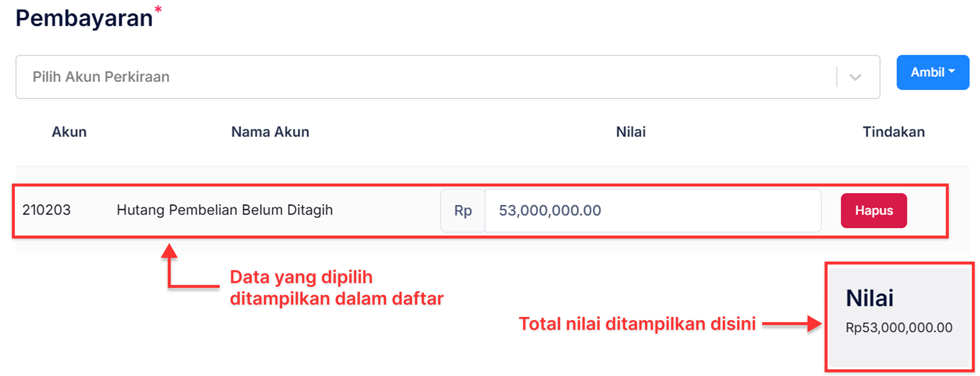The width and height of the screenshot is (980, 376).
Task: Click the Hapus delete button
Action: point(873,210)
